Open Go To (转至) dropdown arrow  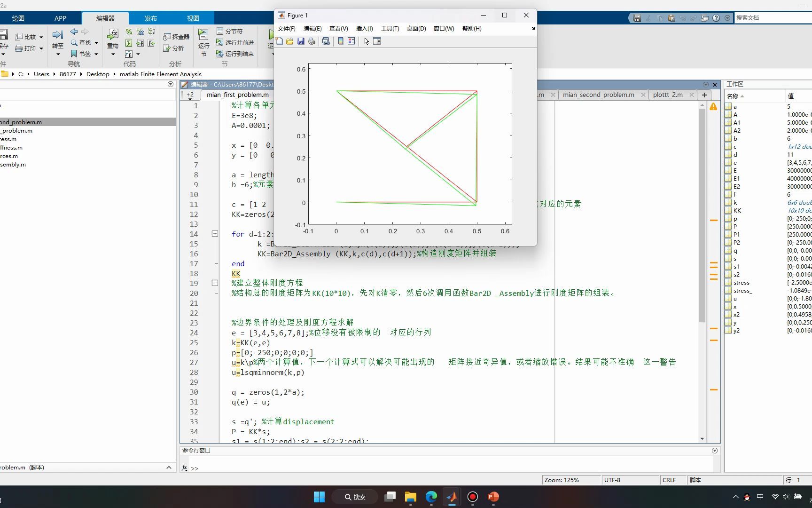[58, 54]
